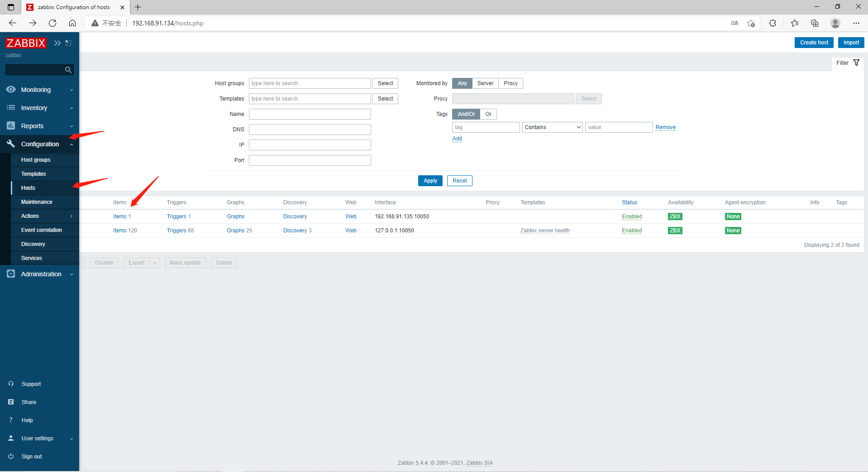Click the Zabbix logo
Image resolution: width=868 pixels, height=472 pixels.
(x=26, y=43)
